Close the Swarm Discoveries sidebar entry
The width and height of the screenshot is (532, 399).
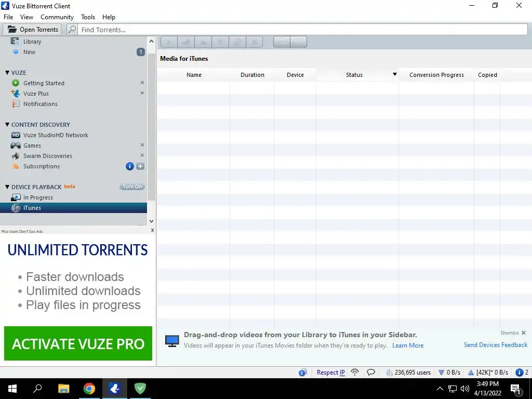[x=142, y=155]
